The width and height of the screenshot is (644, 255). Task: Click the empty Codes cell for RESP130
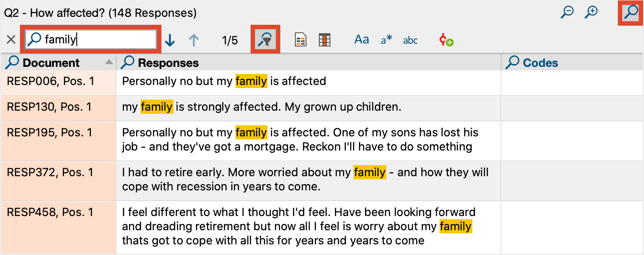click(x=572, y=108)
